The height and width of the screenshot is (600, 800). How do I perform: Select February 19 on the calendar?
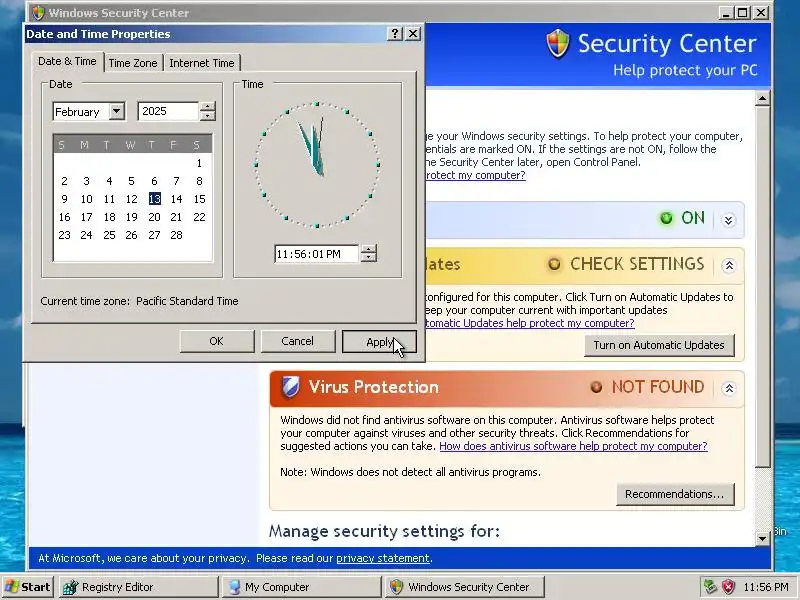point(132,217)
